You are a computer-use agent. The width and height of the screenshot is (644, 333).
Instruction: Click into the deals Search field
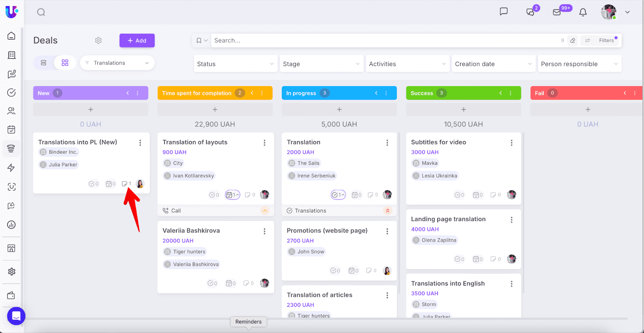pos(382,41)
